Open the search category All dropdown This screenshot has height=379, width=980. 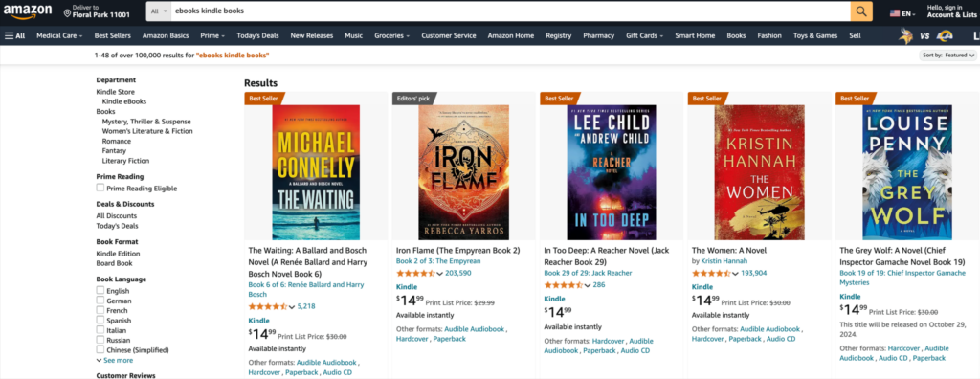point(160,11)
